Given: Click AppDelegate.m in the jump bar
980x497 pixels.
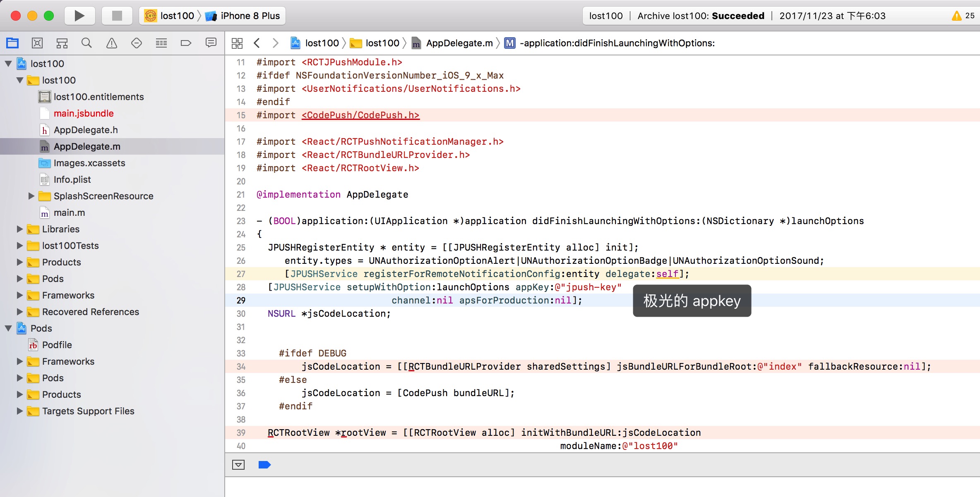Looking at the screenshot, I should coord(453,43).
